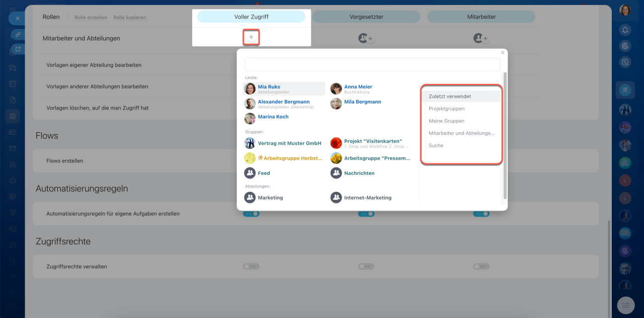Open the messenger icon in left sidebar
The height and width of the screenshot is (318, 644).
point(13,67)
